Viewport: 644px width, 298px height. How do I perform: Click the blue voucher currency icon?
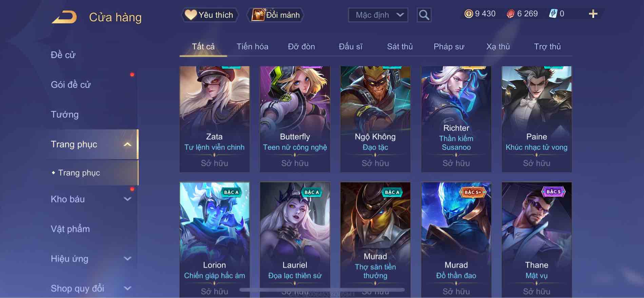pyautogui.click(x=553, y=14)
